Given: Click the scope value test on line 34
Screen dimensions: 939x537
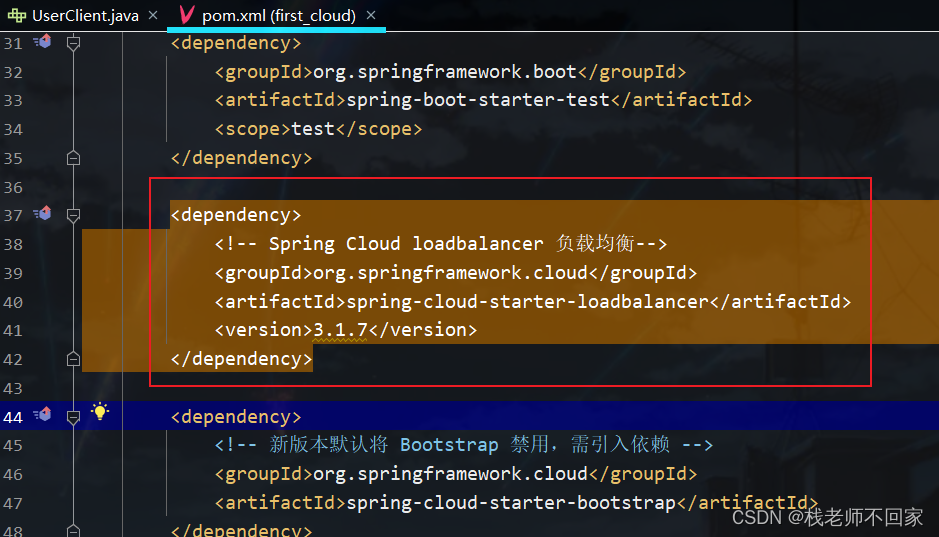Looking at the screenshot, I should click(x=313, y=129).
